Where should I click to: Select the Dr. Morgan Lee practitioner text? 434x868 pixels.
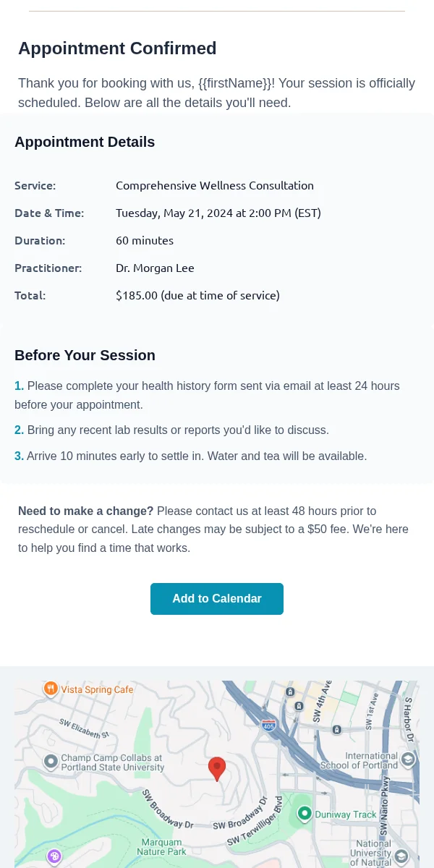point(155,268)
